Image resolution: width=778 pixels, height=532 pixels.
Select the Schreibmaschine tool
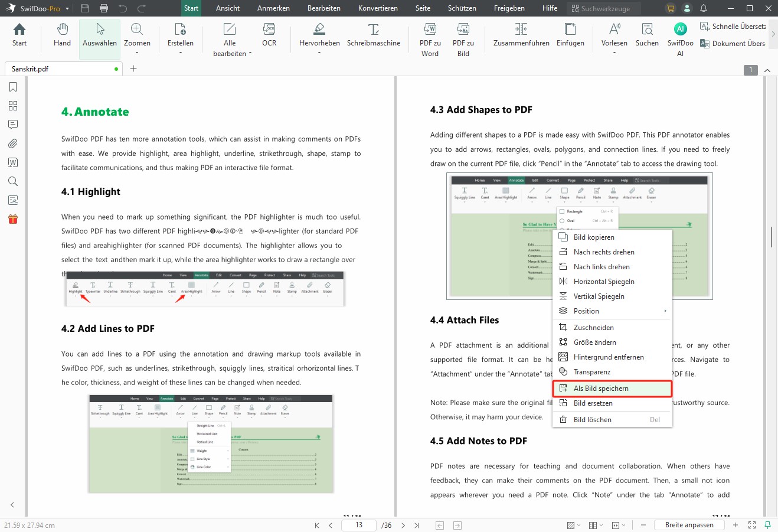tap(374, 35)
